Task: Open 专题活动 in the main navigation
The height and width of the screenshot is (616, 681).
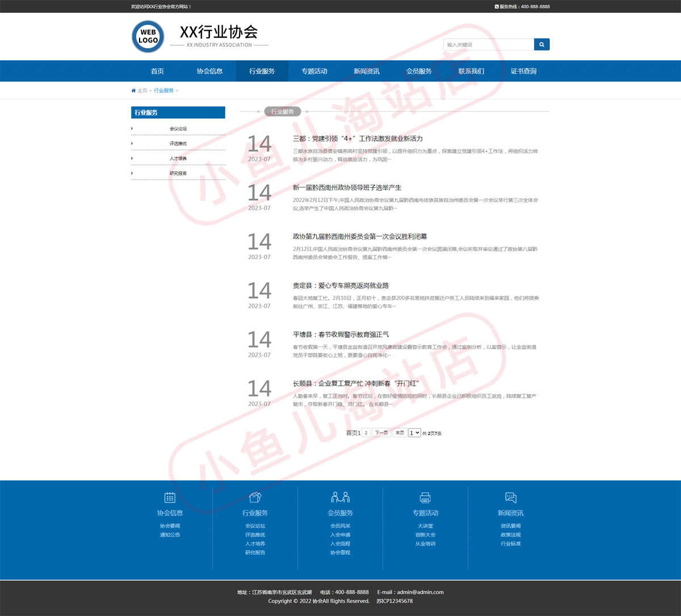Action: [x=314, y=71]
